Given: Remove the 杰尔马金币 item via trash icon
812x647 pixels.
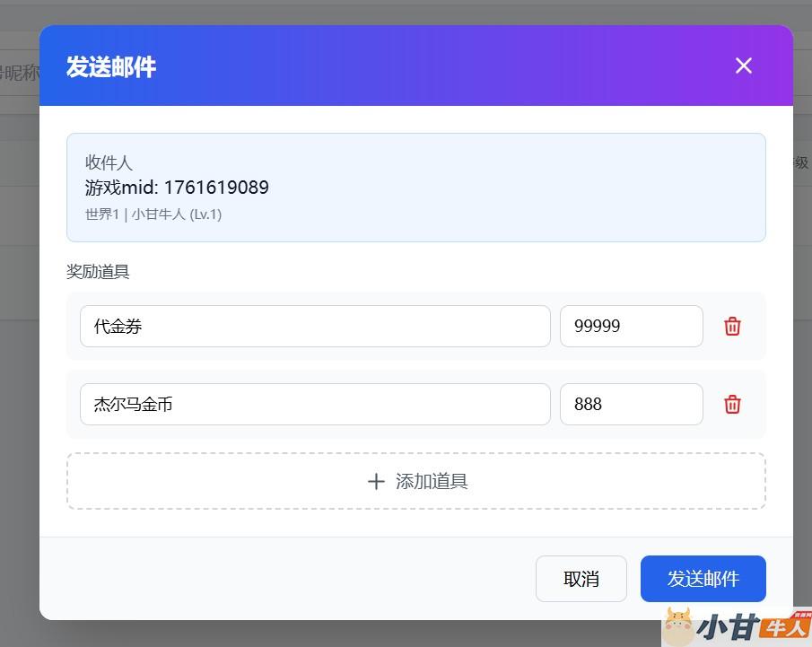Looking at the screenshot, I should [x=732, y=404].
